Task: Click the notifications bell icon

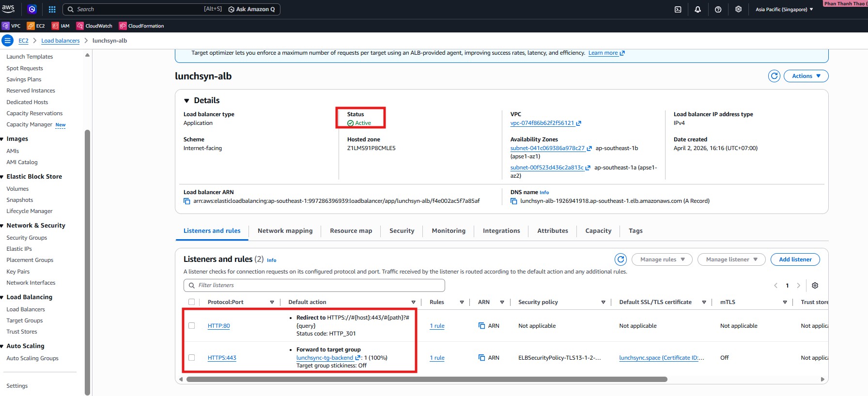Action: point(697,9)
